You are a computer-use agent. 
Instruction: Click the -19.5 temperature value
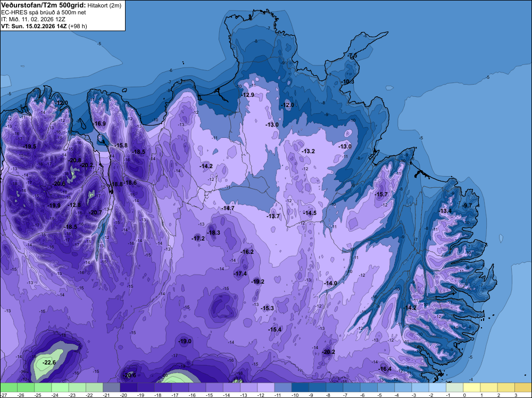(29, 146)
